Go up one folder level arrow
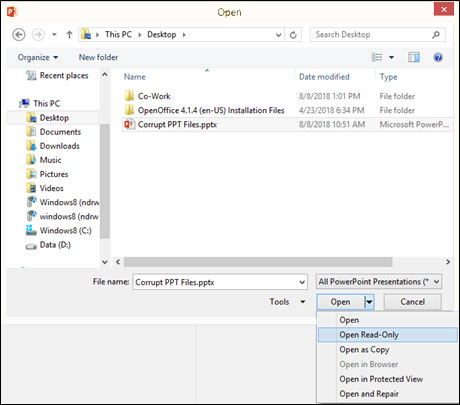The image size is (460, 405). (69, 35)
